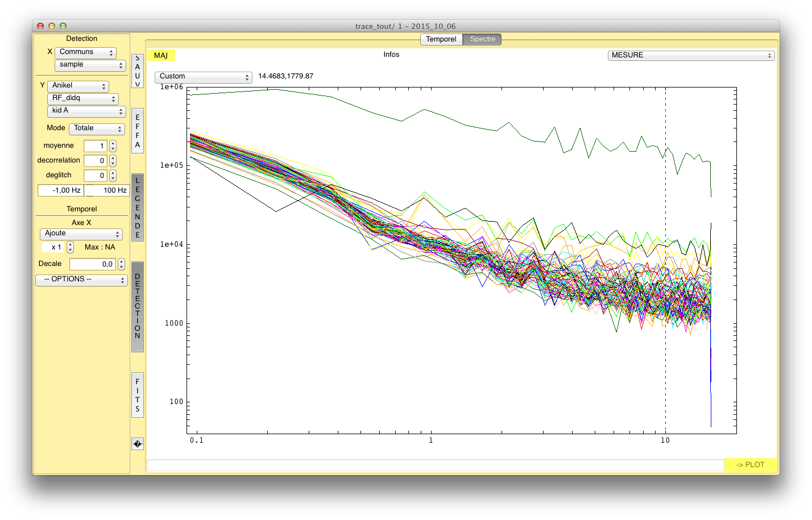Click the SAUV vertical button
Viewport: 812px width, 520px height.
(137, 71)
